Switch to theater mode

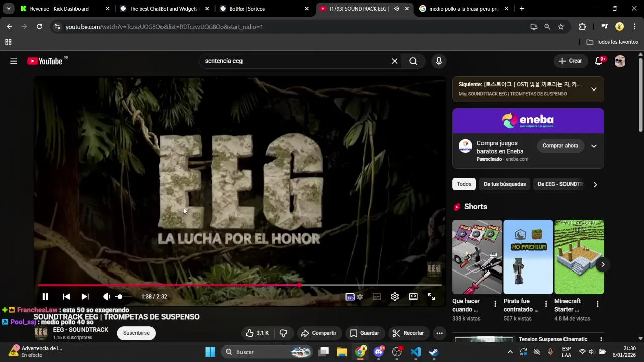413,297
